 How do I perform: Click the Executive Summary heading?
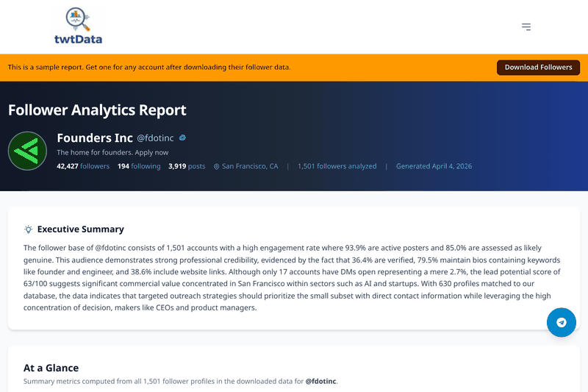(81, 229)
